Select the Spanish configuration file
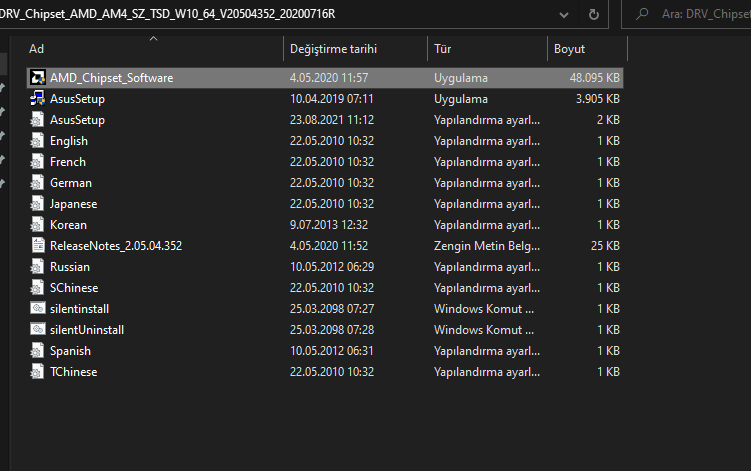This screenshot has height=471, width=751. point(70,351)
